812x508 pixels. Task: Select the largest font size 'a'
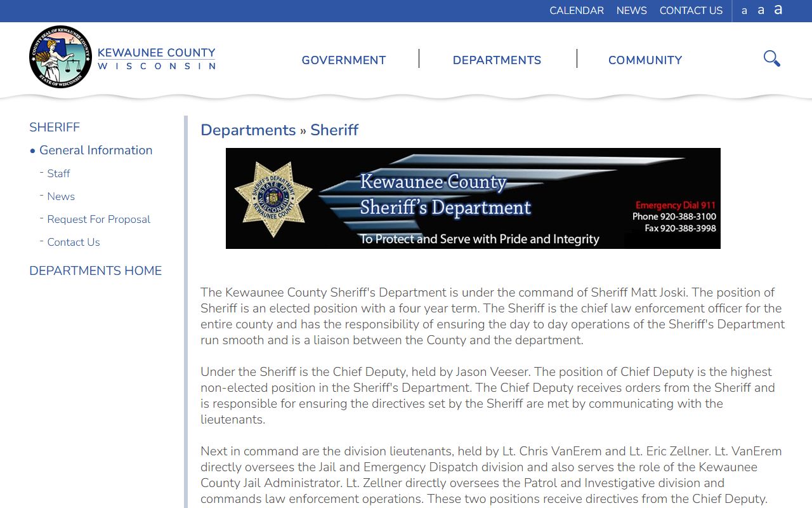(x=778, y=10)
